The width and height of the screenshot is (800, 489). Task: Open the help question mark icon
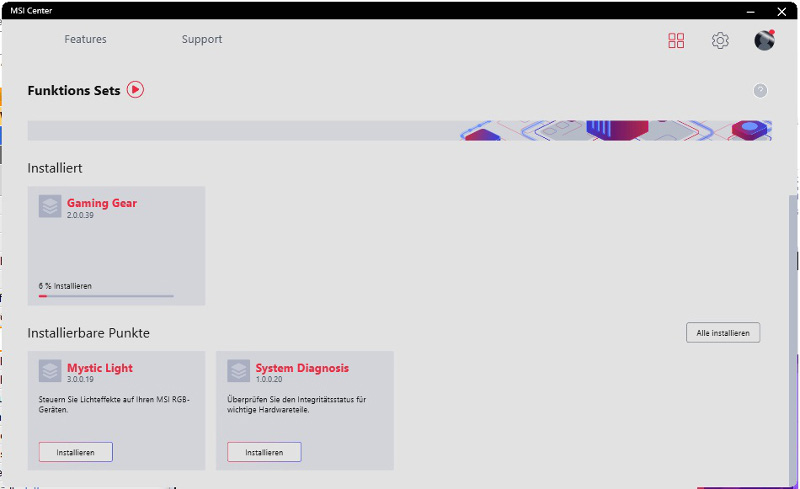pos(760,90)
